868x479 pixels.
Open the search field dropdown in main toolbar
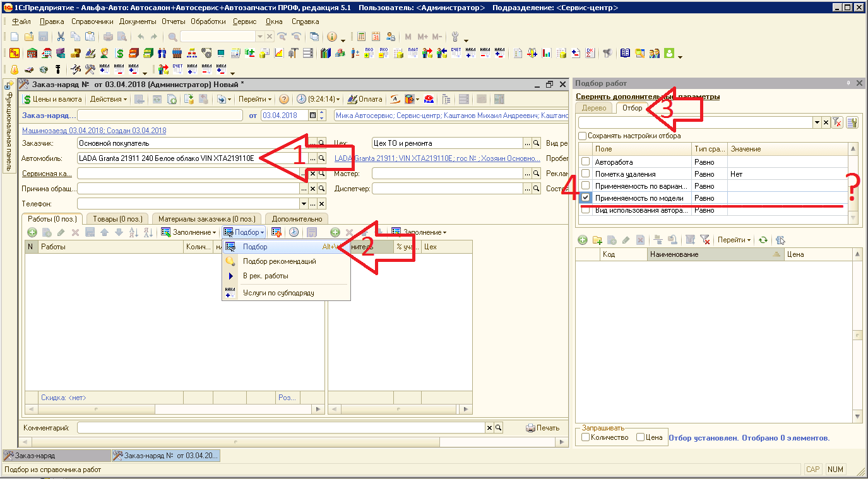(x=259, y=37)
